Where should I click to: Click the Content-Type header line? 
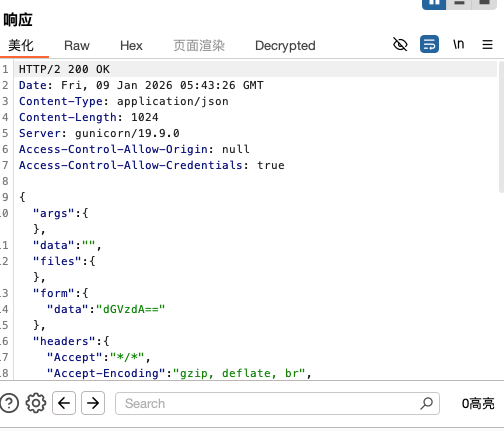124,101
